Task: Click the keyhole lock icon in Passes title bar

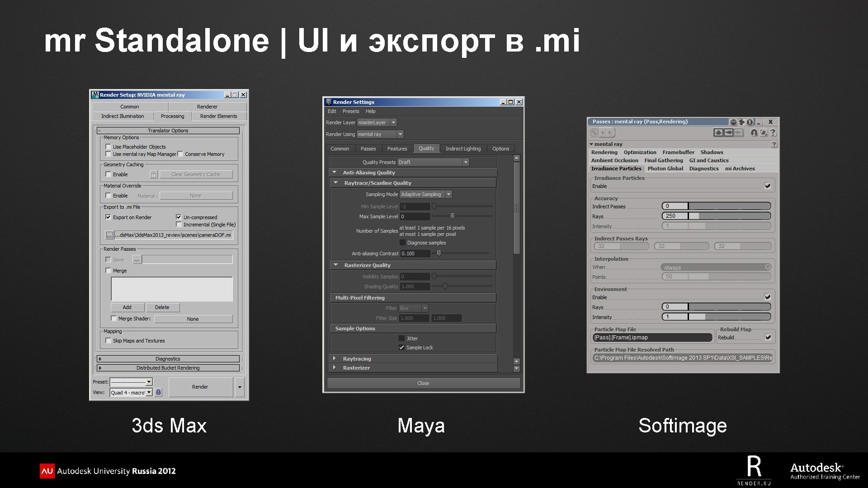Action: [750, 122]
